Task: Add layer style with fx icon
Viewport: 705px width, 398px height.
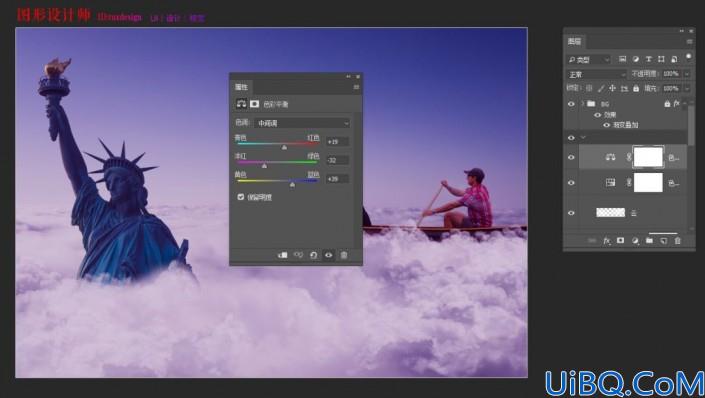Action: click(x=607, y=241)
